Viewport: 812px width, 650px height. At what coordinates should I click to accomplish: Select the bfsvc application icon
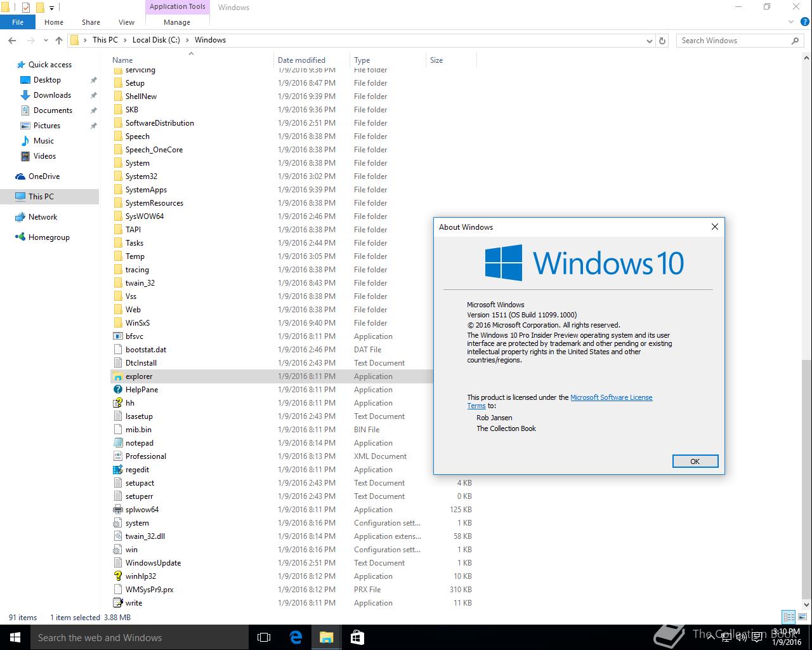click(118, 336)
